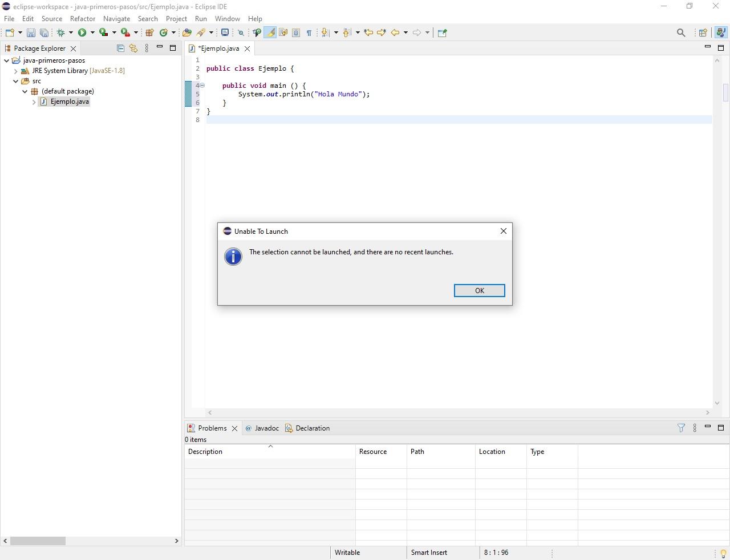
Task: Click the Description column header
Action: pos(270,452)
